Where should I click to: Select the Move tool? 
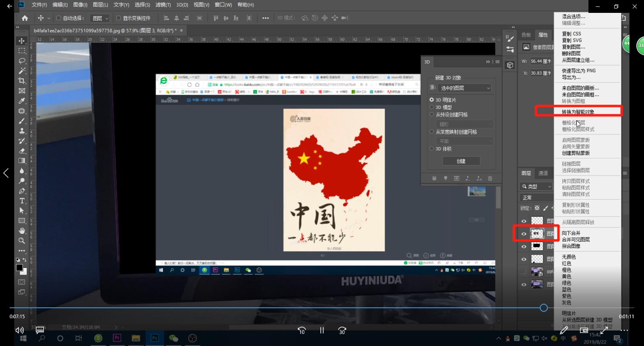[x=22, y=41]
